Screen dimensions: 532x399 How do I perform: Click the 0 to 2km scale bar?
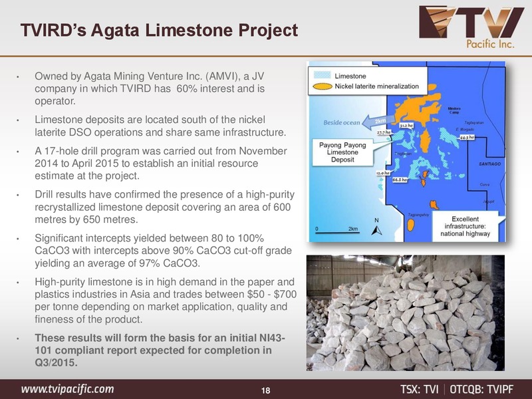click(337, 230)
